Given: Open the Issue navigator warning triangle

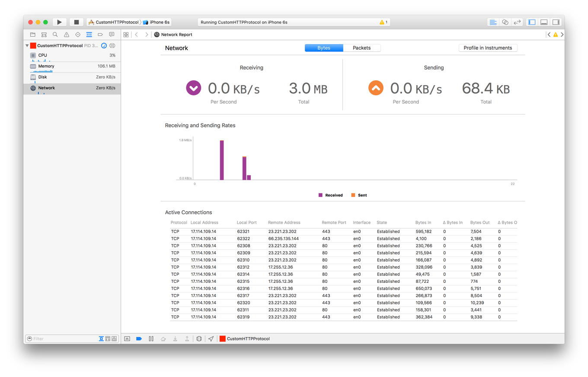Looking at the screenshot, I should click(x=66, y=35).
